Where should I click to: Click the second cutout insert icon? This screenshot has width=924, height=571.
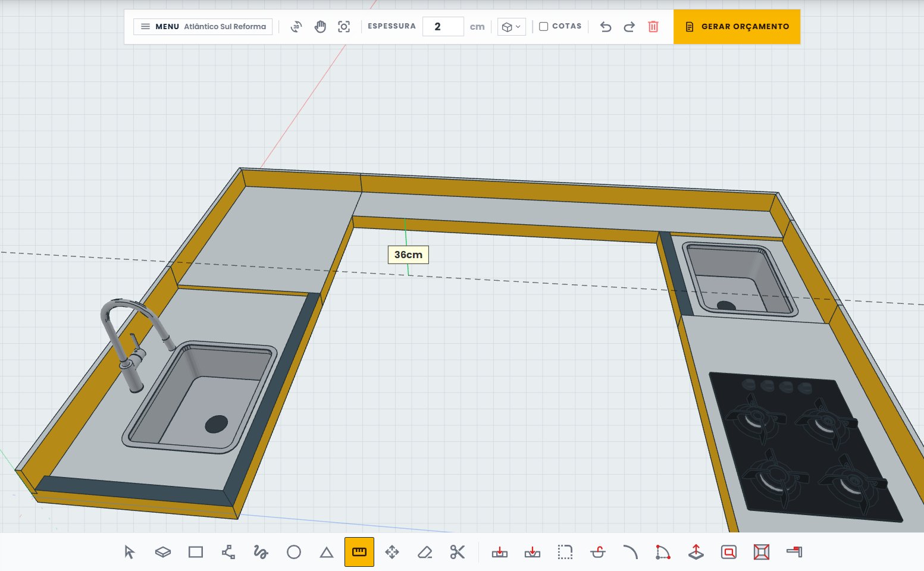click(x=533, y=552)
